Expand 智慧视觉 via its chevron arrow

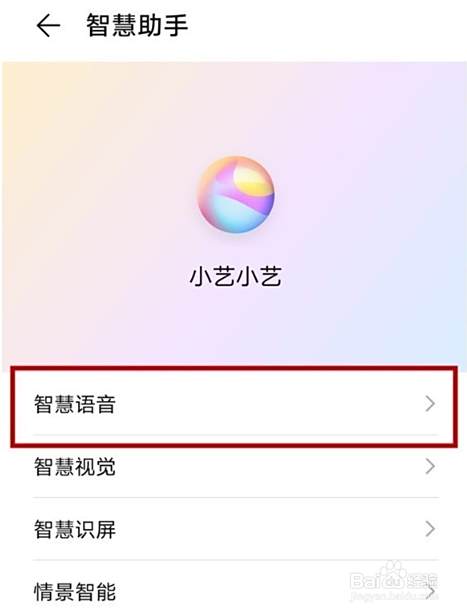pyautogui.click(x=430, y=466)
